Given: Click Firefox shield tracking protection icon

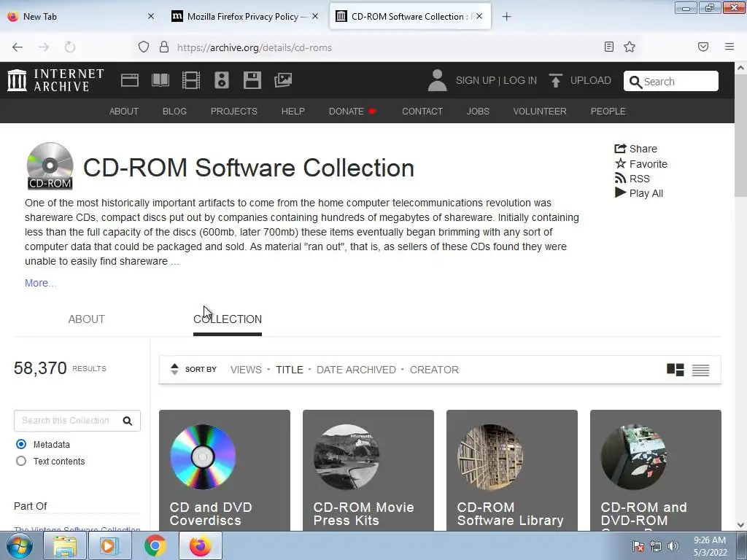Looking at the screenshot, I should [x=144, y=47].
